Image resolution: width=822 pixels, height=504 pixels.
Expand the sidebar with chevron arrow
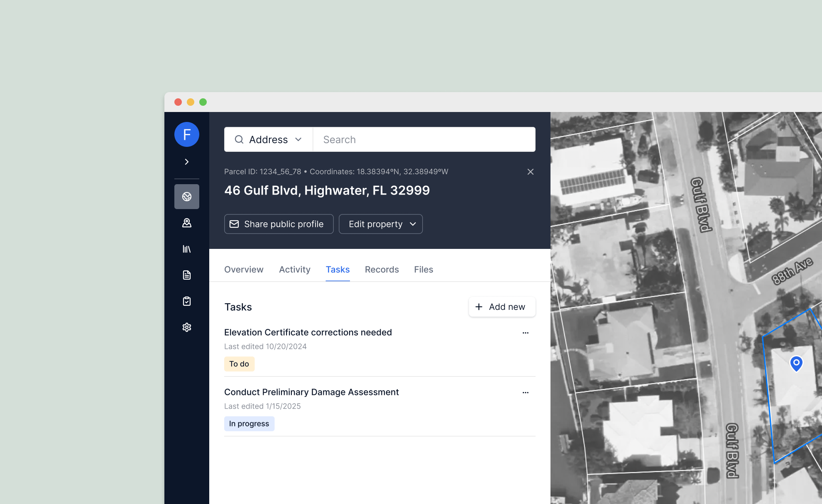coord(187,162)
